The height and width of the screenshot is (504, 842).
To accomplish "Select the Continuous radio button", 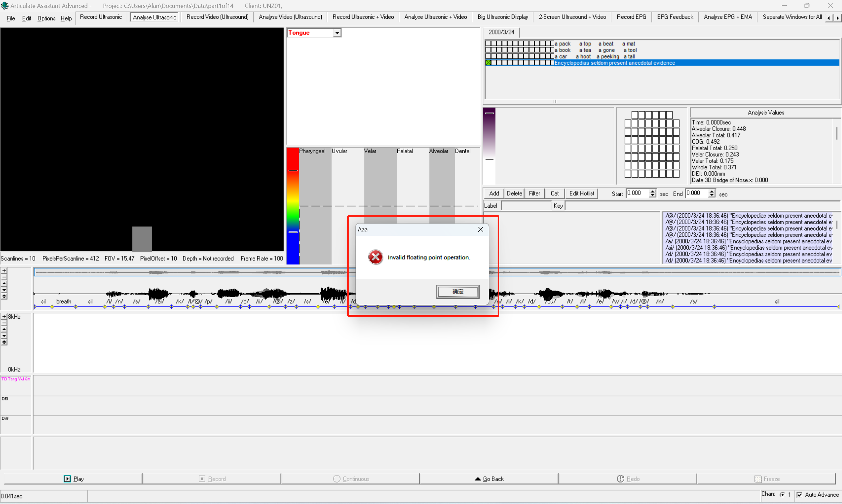I will tap(336, 479).
